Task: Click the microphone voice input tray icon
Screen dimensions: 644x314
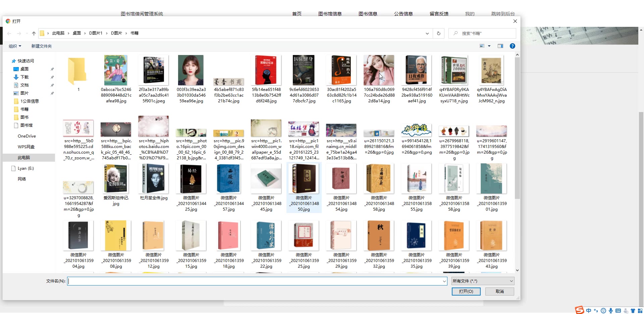Action: (611, 311)
